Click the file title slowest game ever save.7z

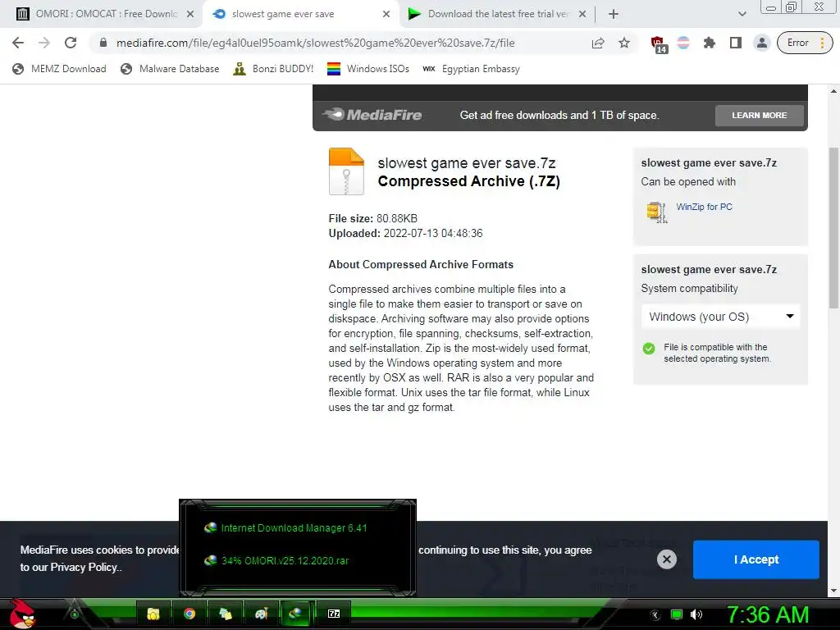pyautogui.click(x=466, y=163)
